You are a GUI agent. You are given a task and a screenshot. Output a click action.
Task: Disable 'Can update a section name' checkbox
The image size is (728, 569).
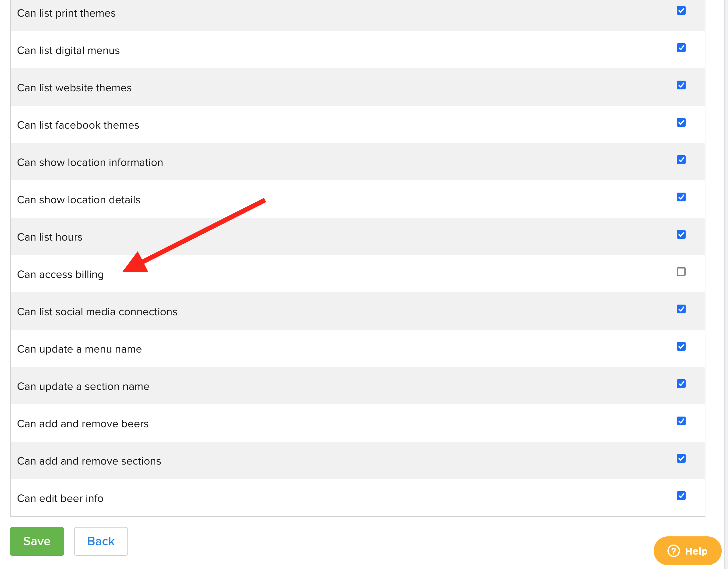[x=681, y=383]
